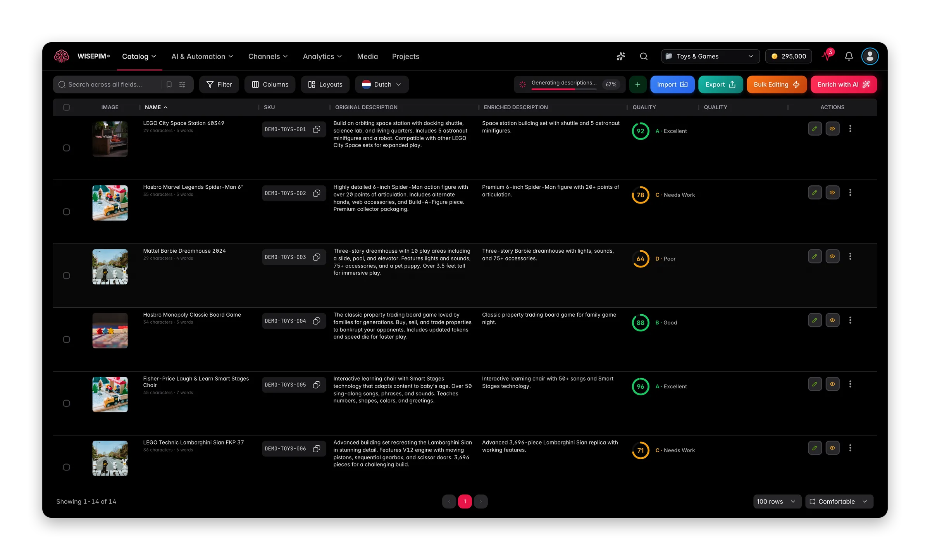Open the Columns chooser

(270, 84)
